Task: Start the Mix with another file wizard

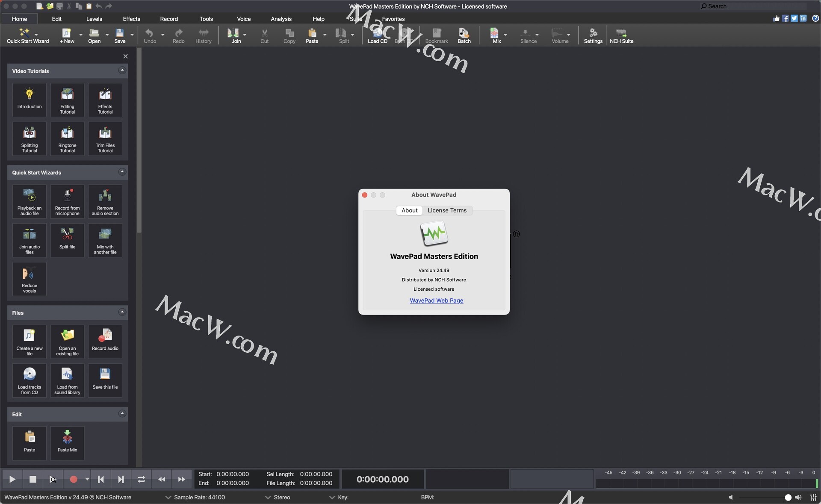Action: coord(105,240)
